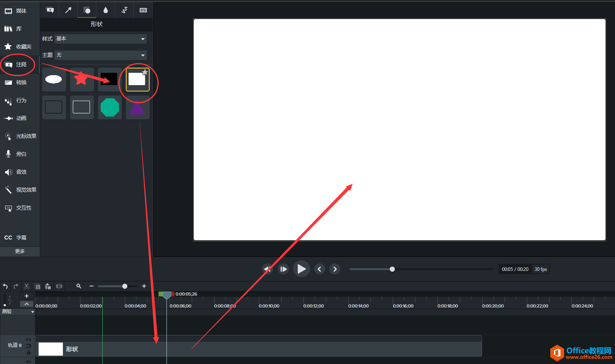Open the 音效 (Audio Effects) panel
Image resolution: width=615 pixels, height=364 pixels.
[20, 172]
